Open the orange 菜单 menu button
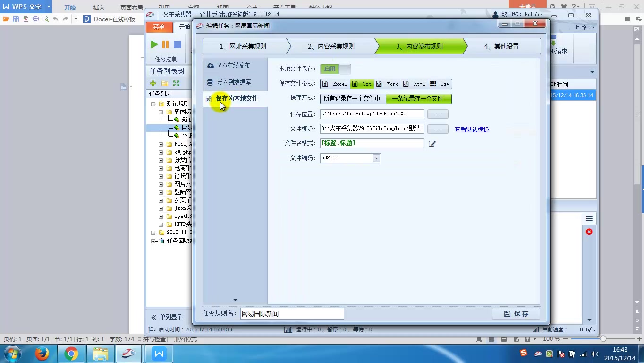Image resolution: width=644 pixels, height=363 pixels. [159, 27]
